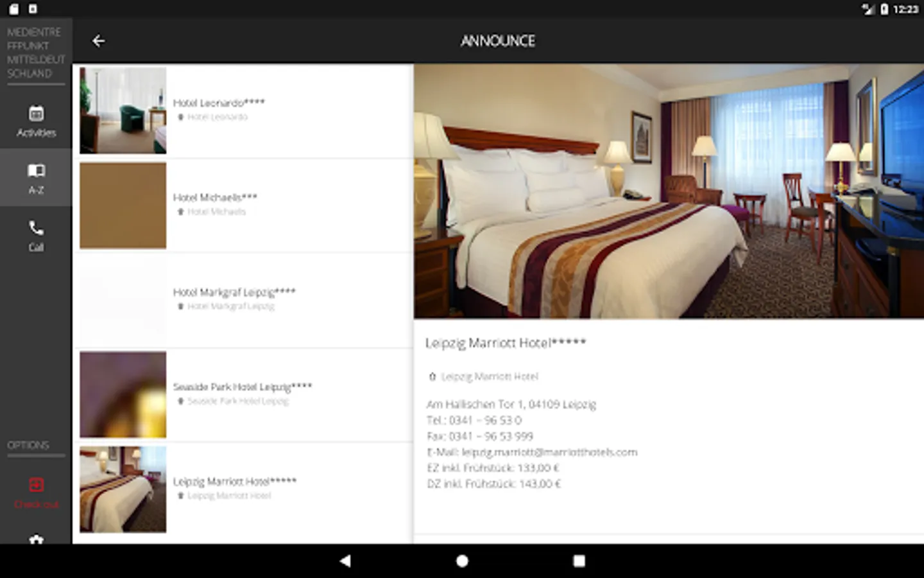Select Hotel Michaelis*** list entry
The height and width of the screenshot is (578, 924).
pyautogui.click(x=243, y=206)
